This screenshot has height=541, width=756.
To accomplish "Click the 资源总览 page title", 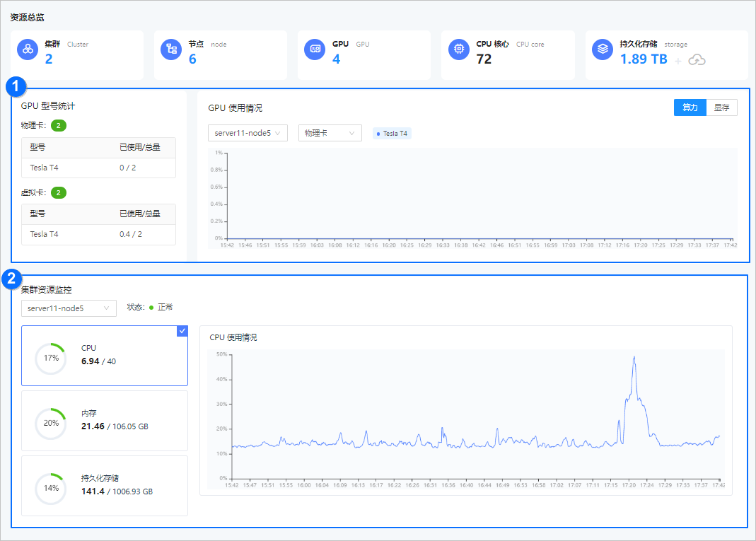I will point(27,18).
